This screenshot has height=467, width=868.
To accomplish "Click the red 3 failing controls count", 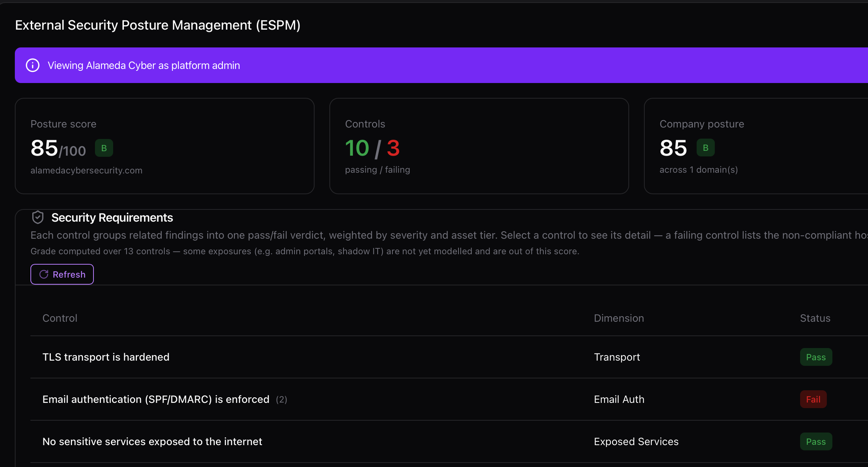I will 393,148.
